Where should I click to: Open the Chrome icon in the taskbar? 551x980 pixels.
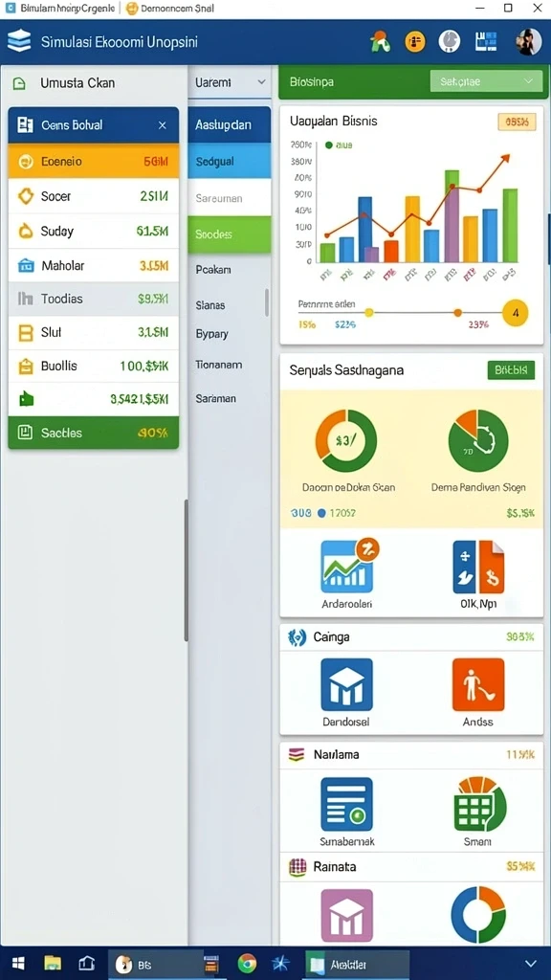coord(248,964)
